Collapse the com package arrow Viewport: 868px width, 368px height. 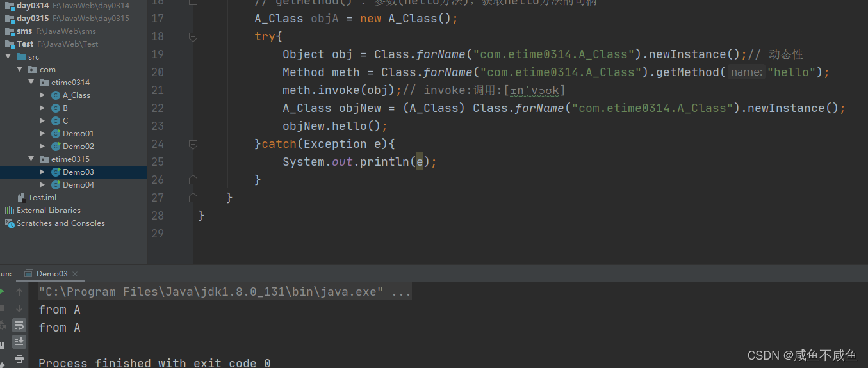tap(20, 70)
